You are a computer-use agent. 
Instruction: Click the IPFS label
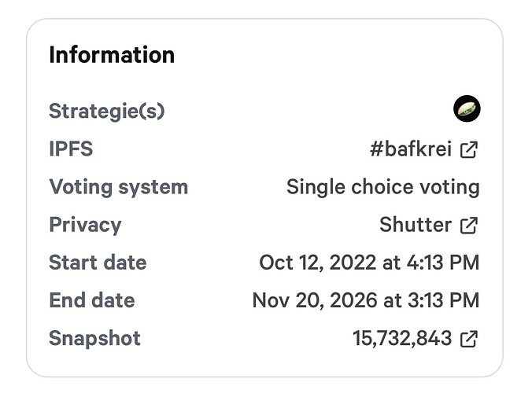click(x=71, y=149)
